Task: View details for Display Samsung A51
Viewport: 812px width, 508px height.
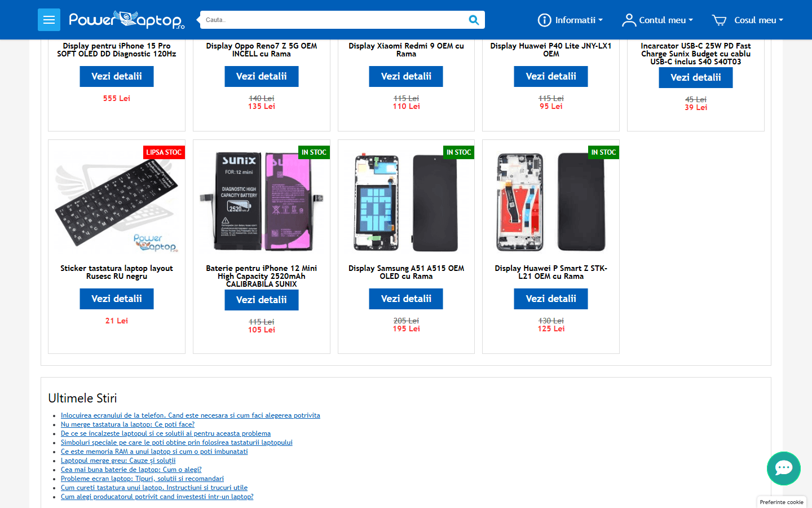Action: 406,299
